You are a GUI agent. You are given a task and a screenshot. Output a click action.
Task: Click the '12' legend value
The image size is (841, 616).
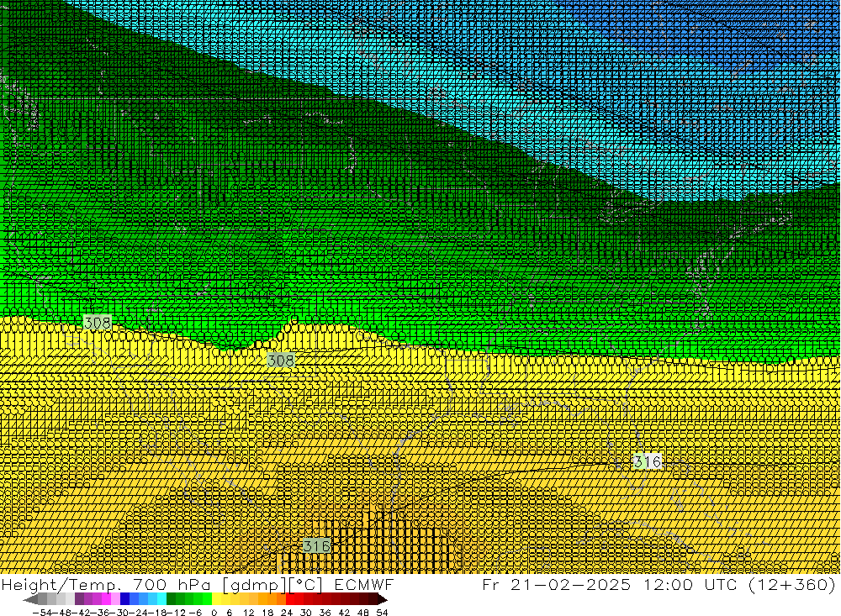tap(248, 613)
